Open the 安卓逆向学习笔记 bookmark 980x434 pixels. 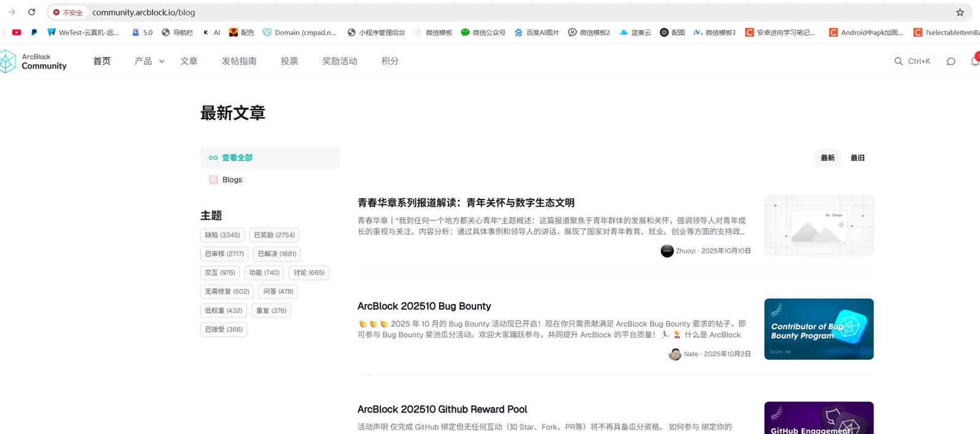pyautogui.click(x=780, y=32)
